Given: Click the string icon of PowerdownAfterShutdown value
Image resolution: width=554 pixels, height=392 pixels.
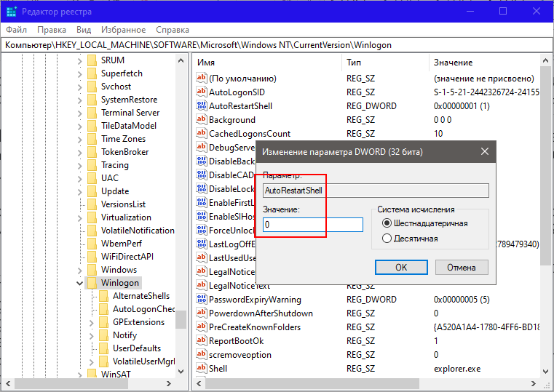Looking at the screenshot, I should pyautogui.click(x=202, y=313).
